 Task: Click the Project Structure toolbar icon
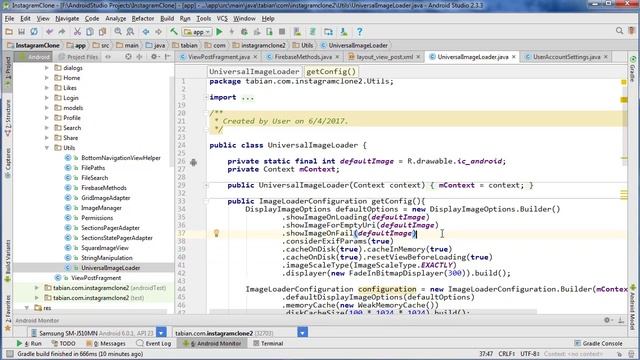[x=328, y=32]
